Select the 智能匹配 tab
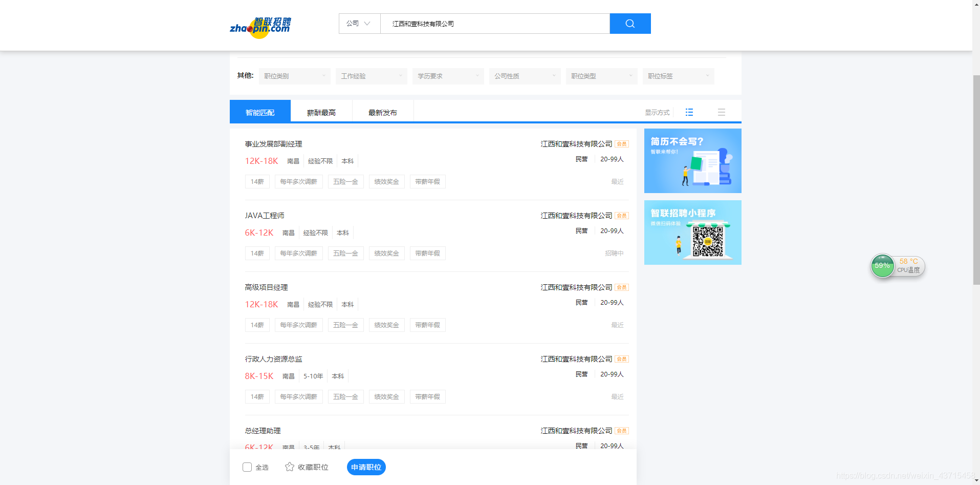 [x=260, y=112]
